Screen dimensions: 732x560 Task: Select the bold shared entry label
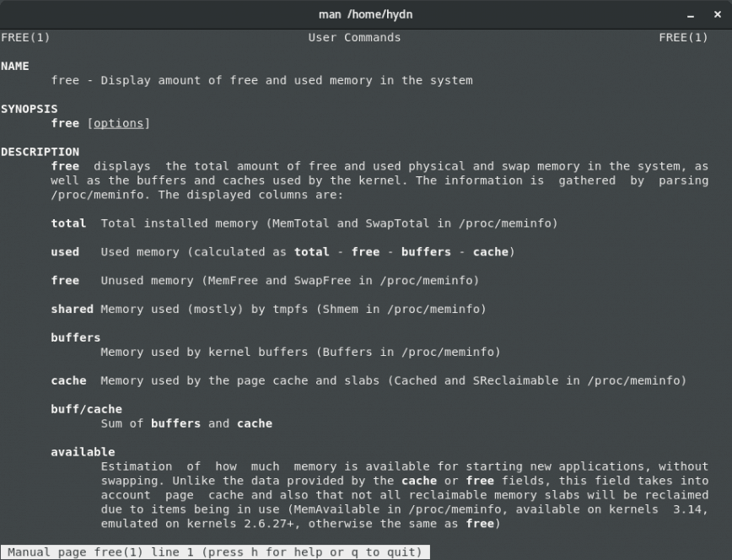tap(72, 309)
